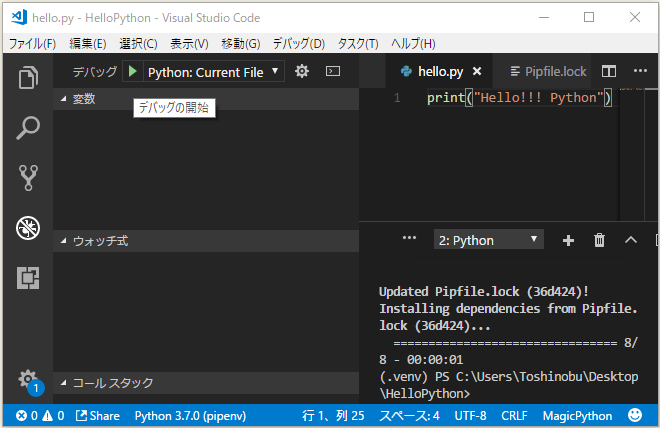Screen dimensions: 660x428
Task: Click the warnings count in status bar
Action: (x=53, y=416)
